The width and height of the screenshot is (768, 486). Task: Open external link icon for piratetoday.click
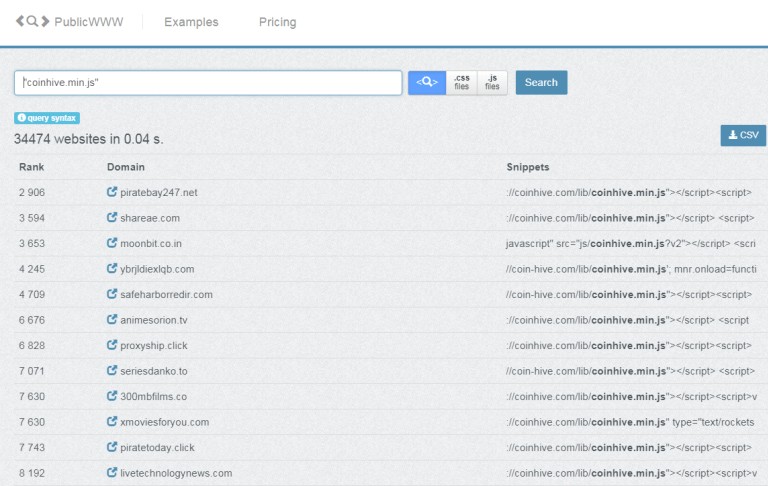click(x=112, y=446)
